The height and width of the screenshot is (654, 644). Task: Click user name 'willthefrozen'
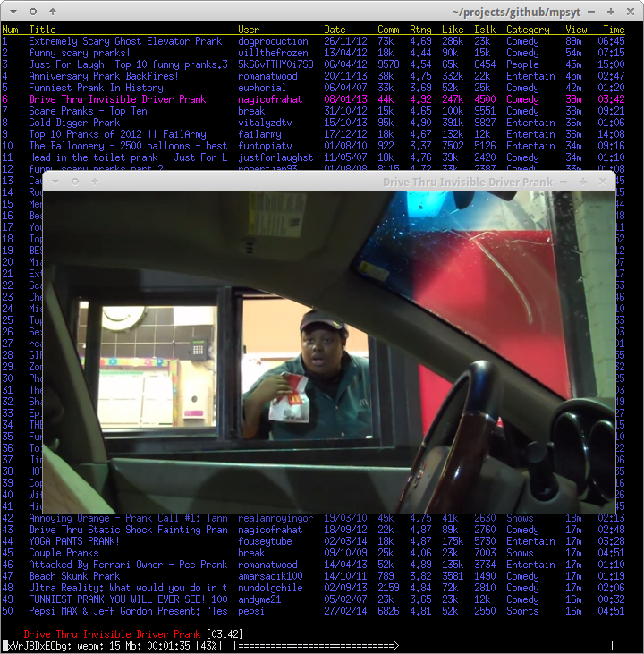coord(273,53)
